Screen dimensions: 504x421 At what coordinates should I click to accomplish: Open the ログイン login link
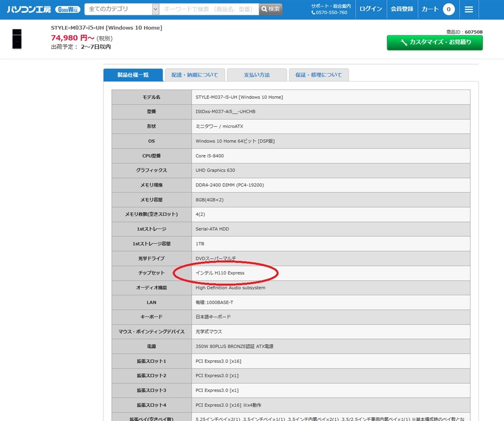[371, 9]
